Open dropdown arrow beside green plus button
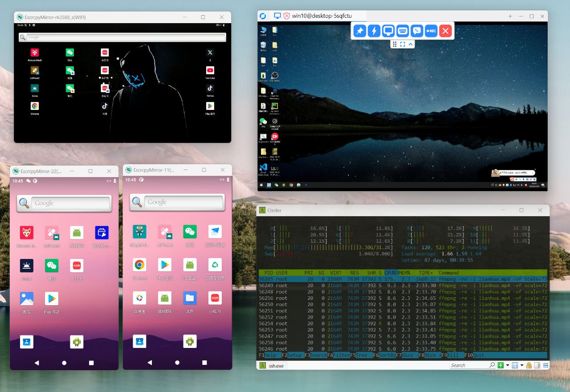This screenshot has height=392, width=570. pyautogui.click(x=507, y=365)
